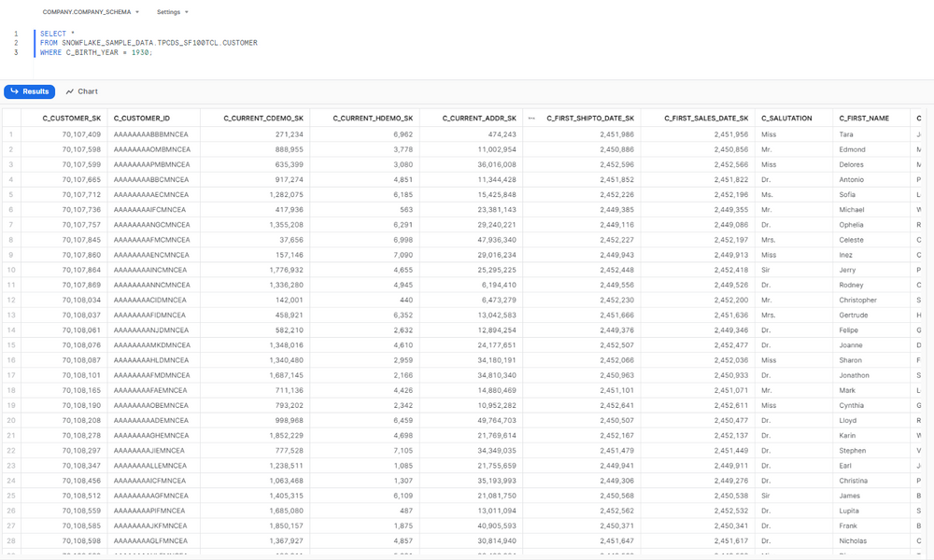Sort by C_CUSTOMER_SK column header
934x560 pixels.
pos(72,119)
